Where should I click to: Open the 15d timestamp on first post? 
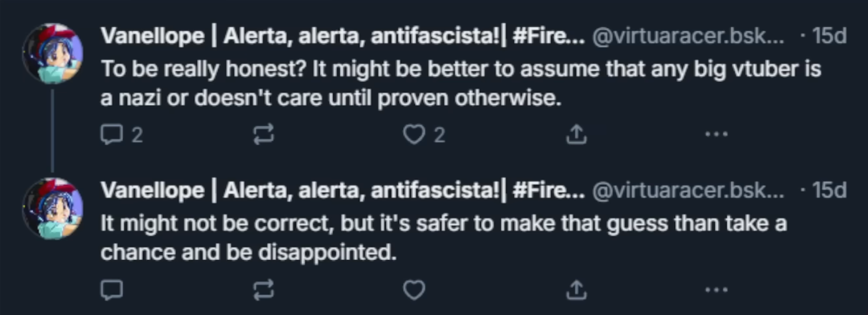click(x=829, y=36)
